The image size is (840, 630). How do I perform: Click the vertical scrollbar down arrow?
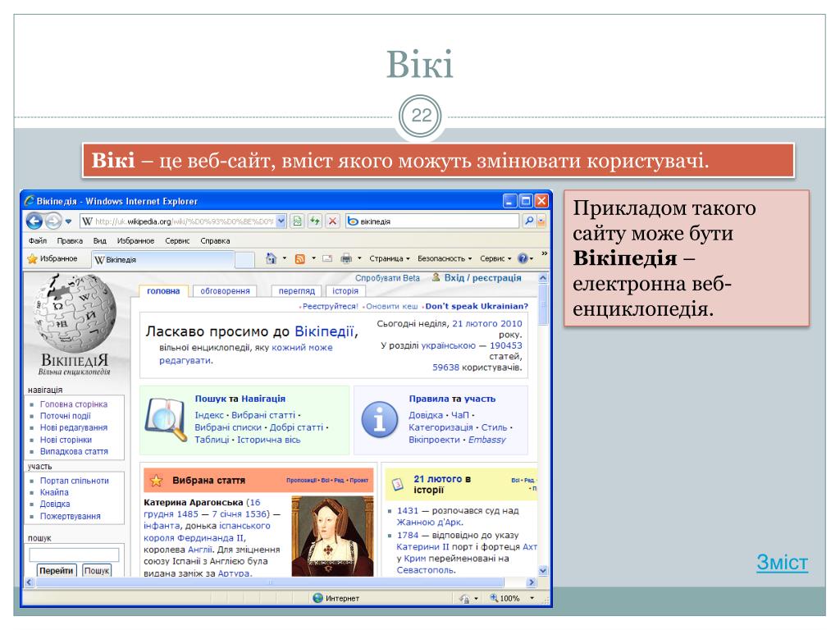[x=543, y=571]
